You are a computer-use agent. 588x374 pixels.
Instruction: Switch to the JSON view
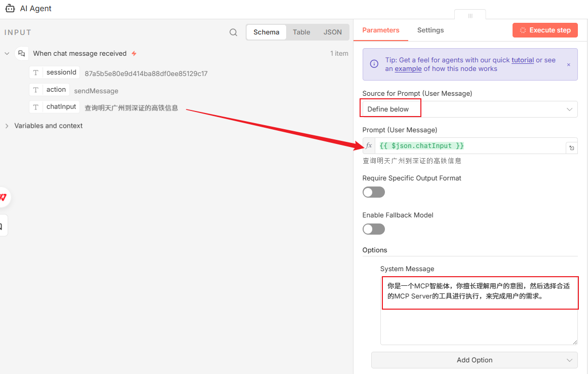(x=333, y=32)
